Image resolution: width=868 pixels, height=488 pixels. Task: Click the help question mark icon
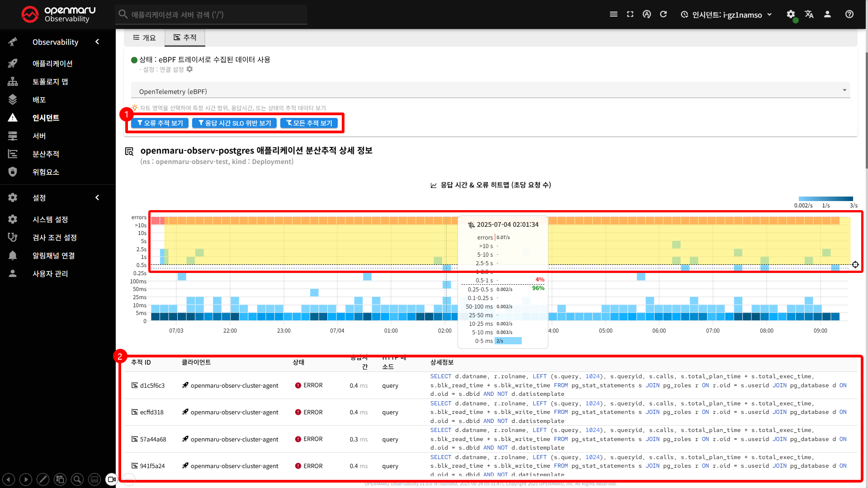pyautogui.click(x=849, y=14)
